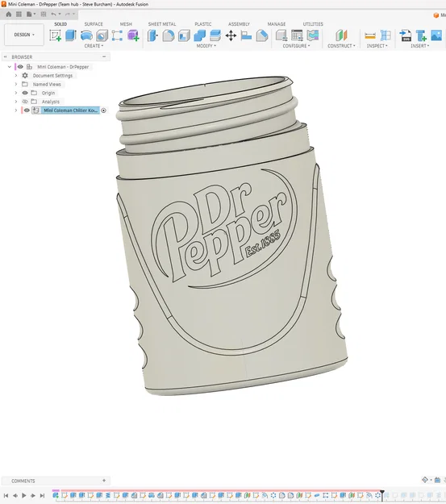Expand the Comments panel plus button

pyautogui.click(x=104, y=481)
